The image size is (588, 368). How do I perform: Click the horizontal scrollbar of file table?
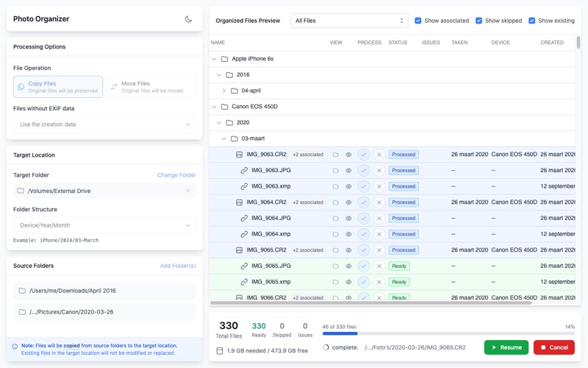pos(371,302)
